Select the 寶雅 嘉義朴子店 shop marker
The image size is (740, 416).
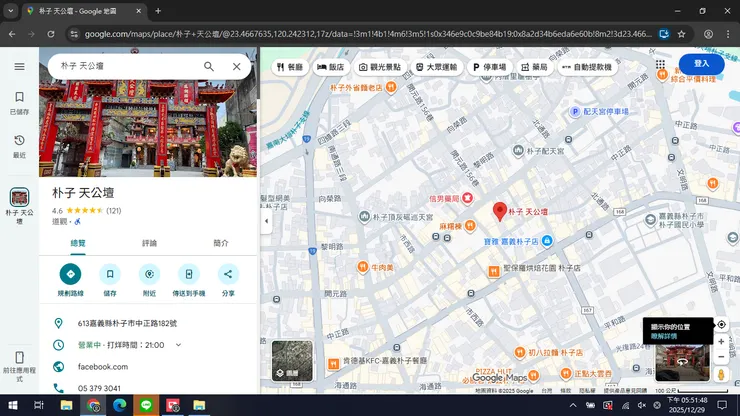[x=547, y=241]
